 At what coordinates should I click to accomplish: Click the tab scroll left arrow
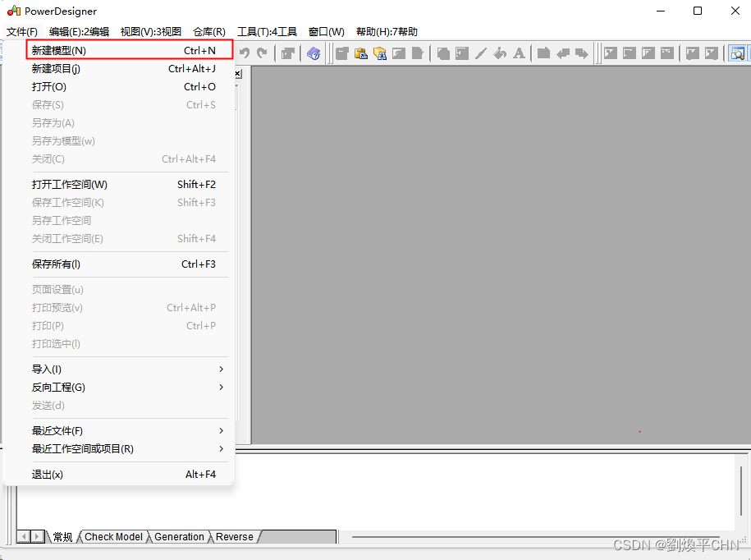(24, 536)
